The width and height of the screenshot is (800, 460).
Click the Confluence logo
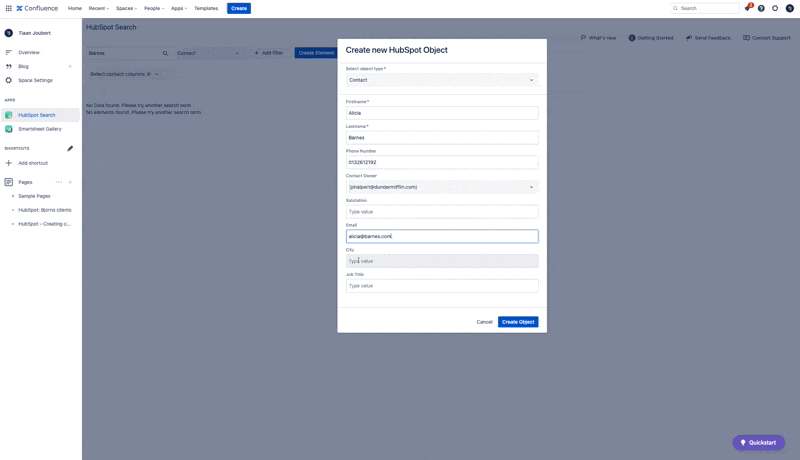37,8
